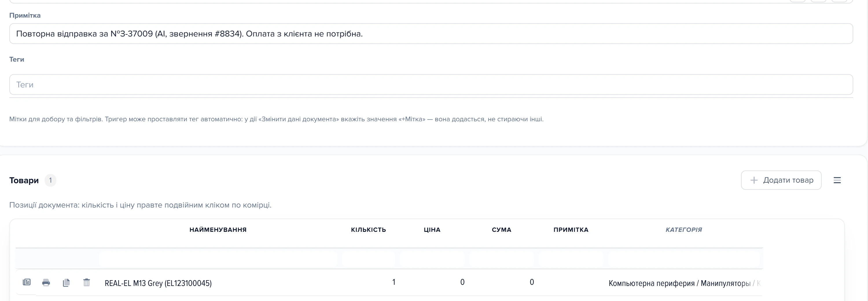Click the price cell of REAL-EL M13 Grey
The height and width of the screenshot is (301, 868).
(x=432, y=282)
